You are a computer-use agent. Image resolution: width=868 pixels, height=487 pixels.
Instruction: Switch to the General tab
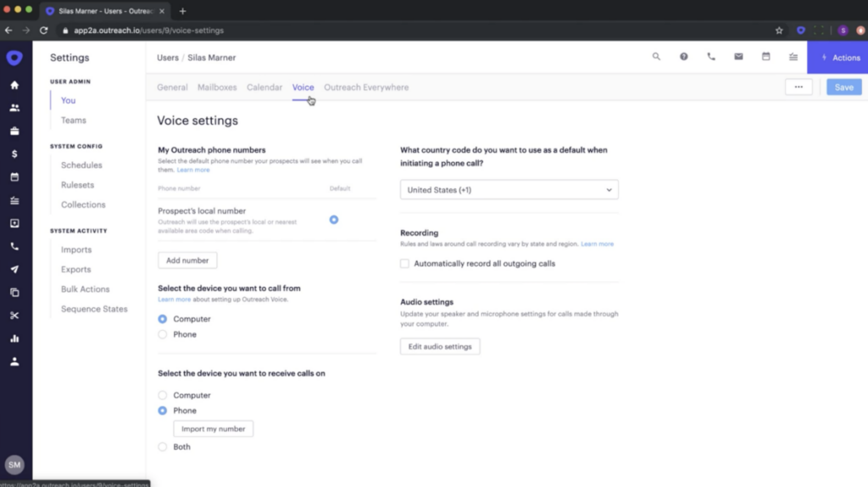click(x=172, y=87)
